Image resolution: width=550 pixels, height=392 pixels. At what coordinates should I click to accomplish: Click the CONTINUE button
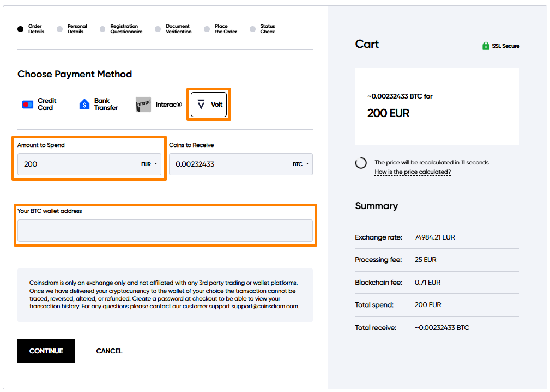(x=46, y=351)
